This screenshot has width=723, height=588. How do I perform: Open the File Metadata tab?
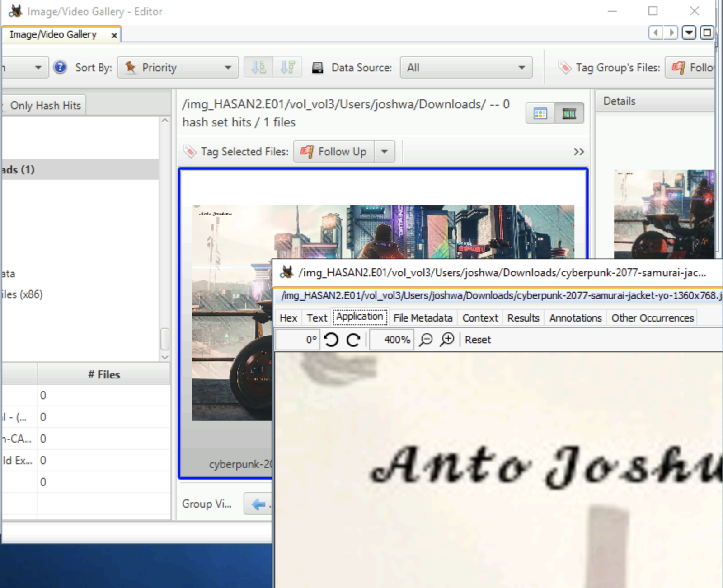pyautogui.click(x=423, y=317)
